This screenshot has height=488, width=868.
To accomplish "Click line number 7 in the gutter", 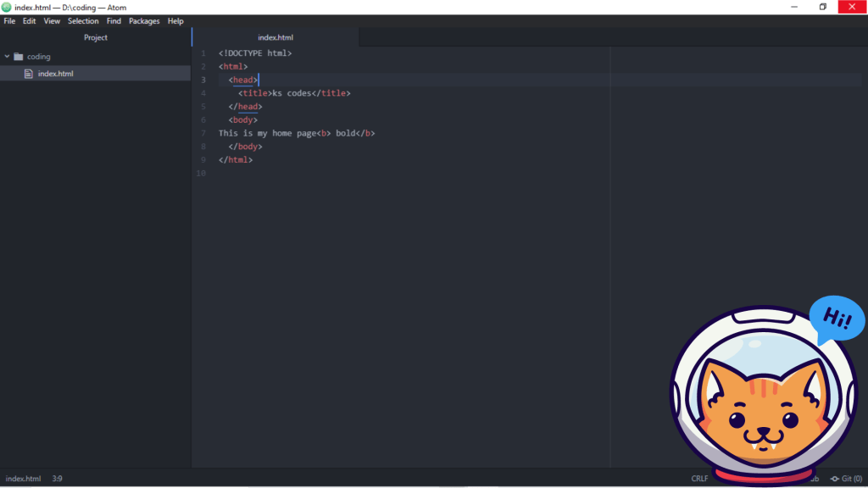I will pyautogui.click(x=203, y=133).
